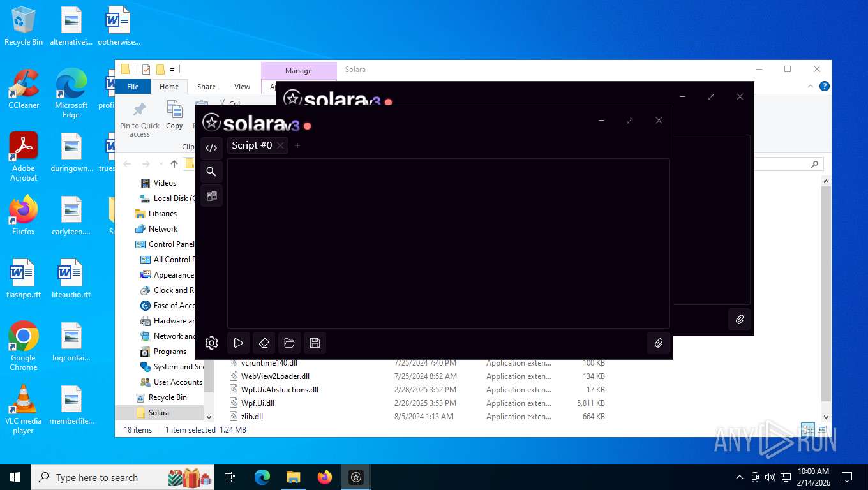
Task: Select User Accounts in navigation pane
Action: [177, 382]
